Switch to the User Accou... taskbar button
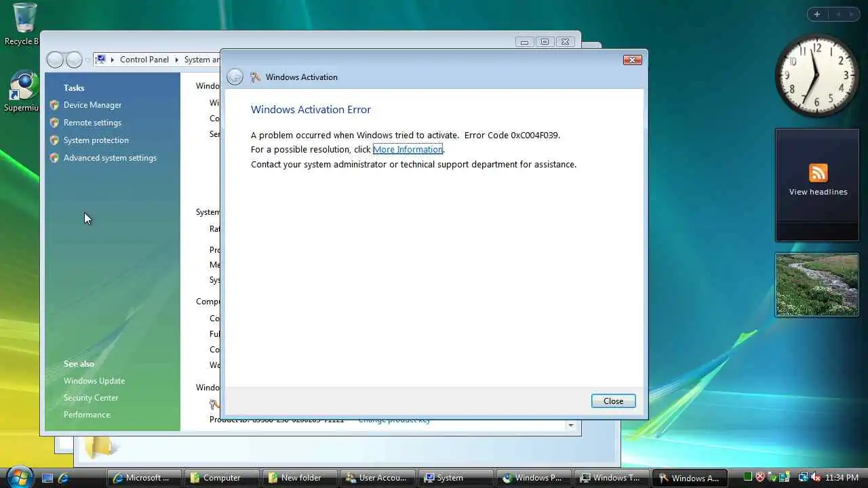The width and height of the screenshot is (868, 488). pos(378,478)
